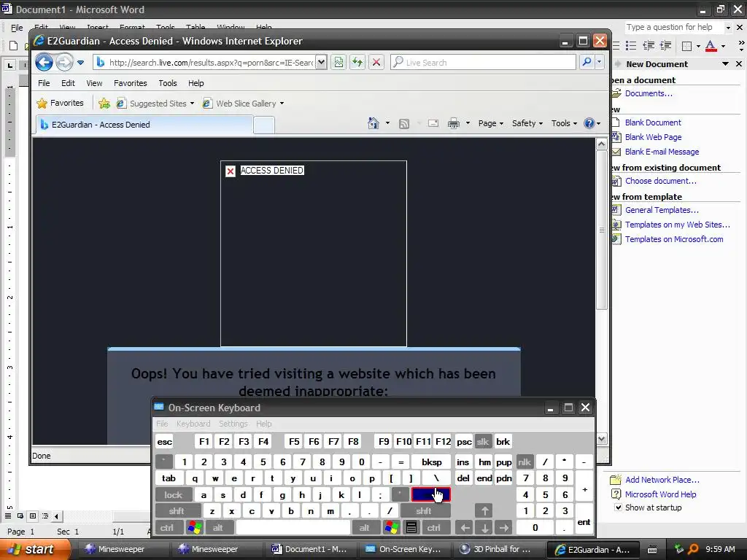Open the Keyboard menu in On-Screen Keyboard
Screen dimensions: 747x560
(193, 424)
